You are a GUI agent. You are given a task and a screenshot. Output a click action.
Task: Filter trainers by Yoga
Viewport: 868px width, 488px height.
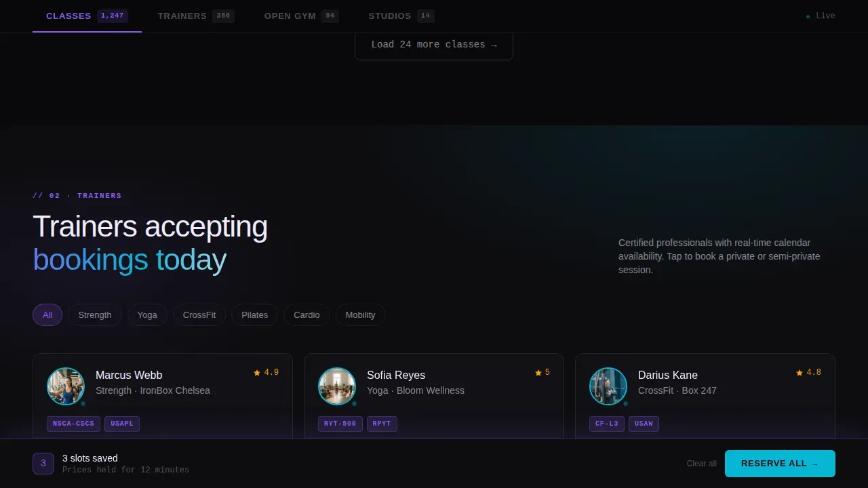click(147, 314)
